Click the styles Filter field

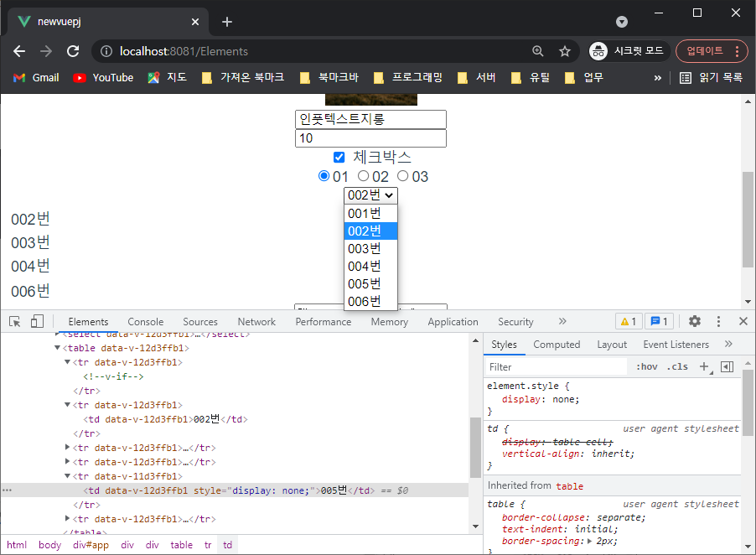click(556, 367)
